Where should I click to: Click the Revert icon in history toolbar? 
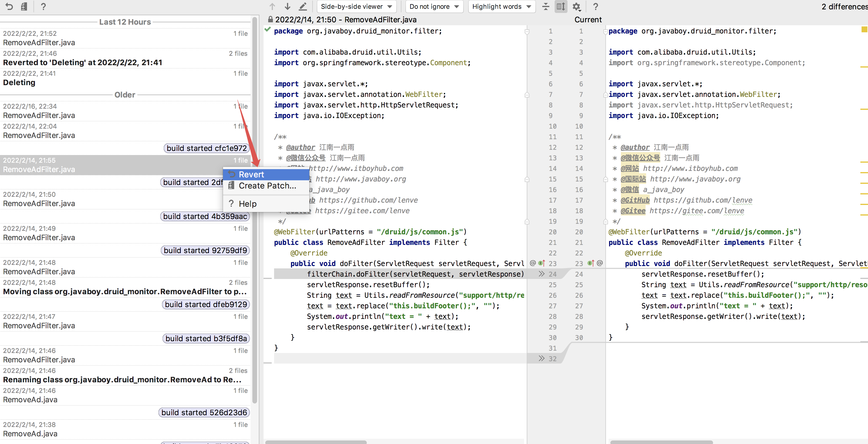(x=9, y=6)
